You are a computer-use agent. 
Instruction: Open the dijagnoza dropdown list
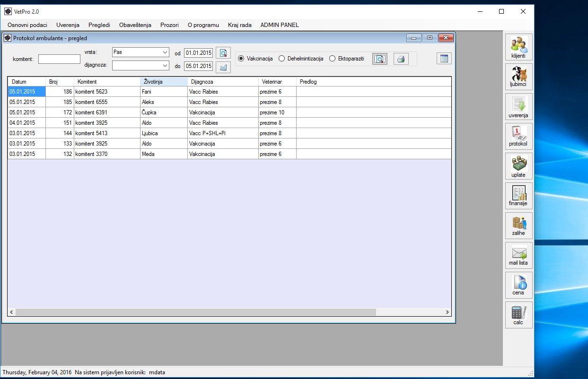point(165,66)
